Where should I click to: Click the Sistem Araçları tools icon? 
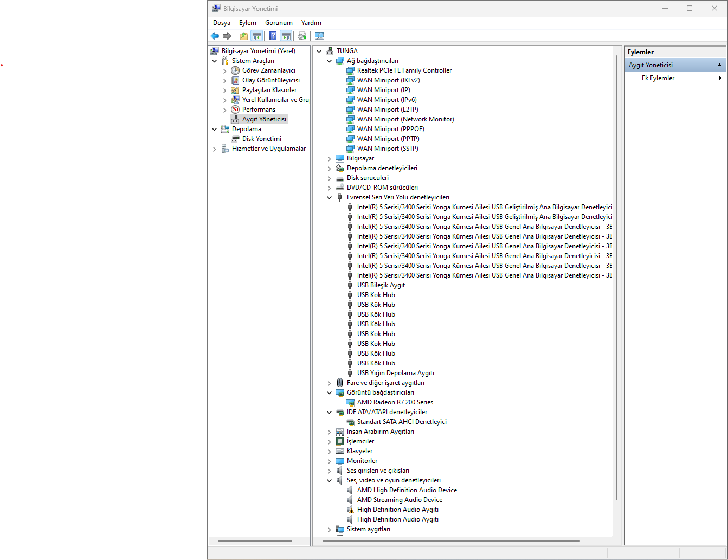point(225,61)
